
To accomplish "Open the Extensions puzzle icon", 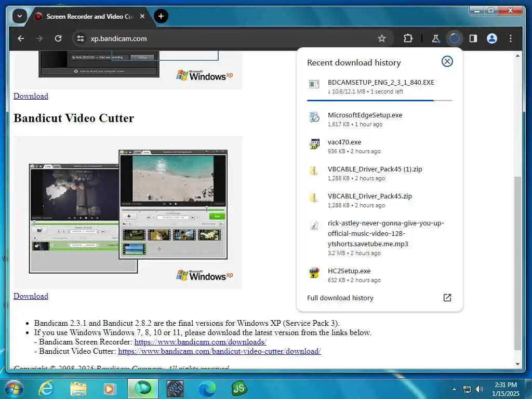I will (408, 38).
